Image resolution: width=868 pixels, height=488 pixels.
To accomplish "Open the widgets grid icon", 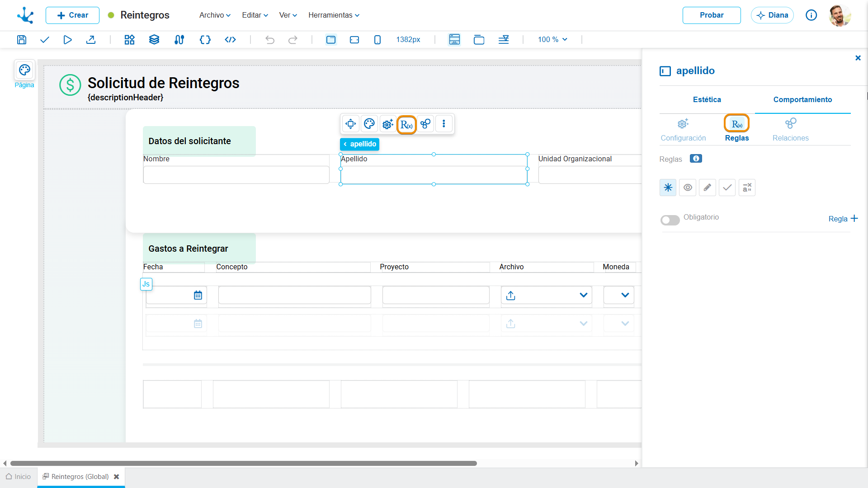I will 130,40.
